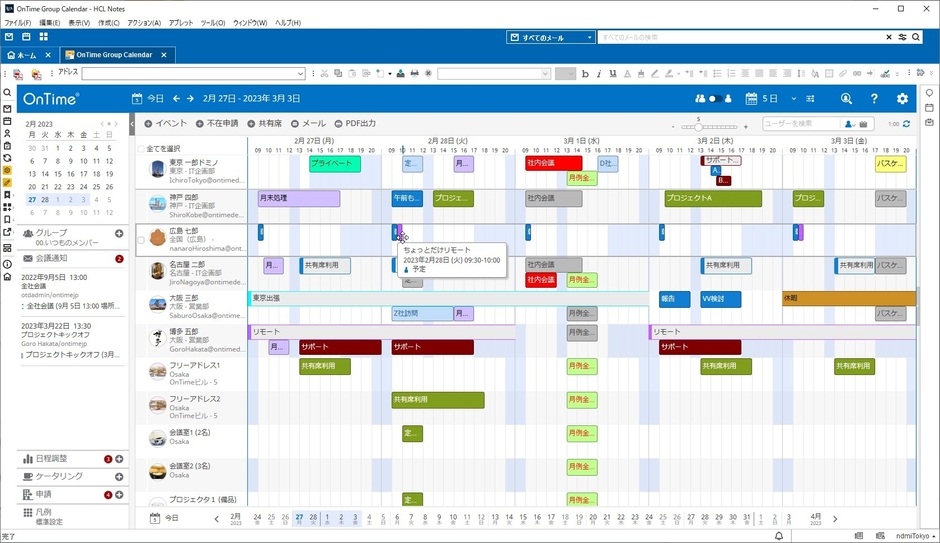
Task: Open Contacts from the left sidebar
Action: (x=7, y=134)
